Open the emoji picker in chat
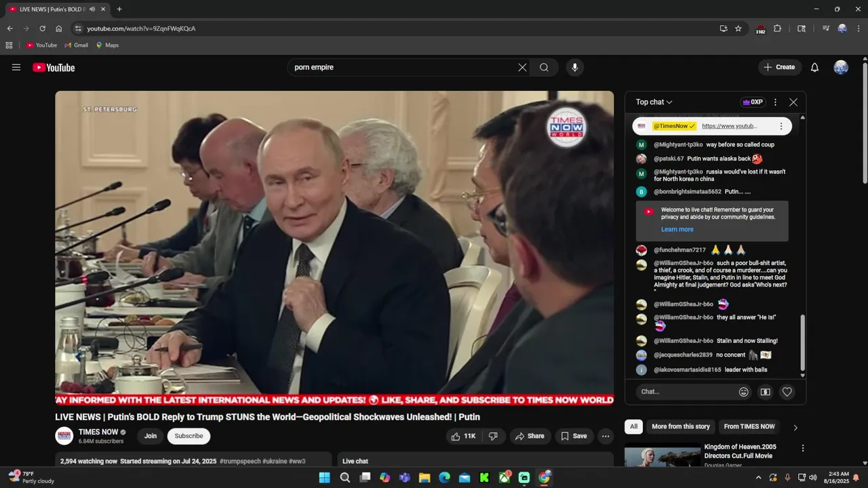The image size is (868, 488). [744, 392]
